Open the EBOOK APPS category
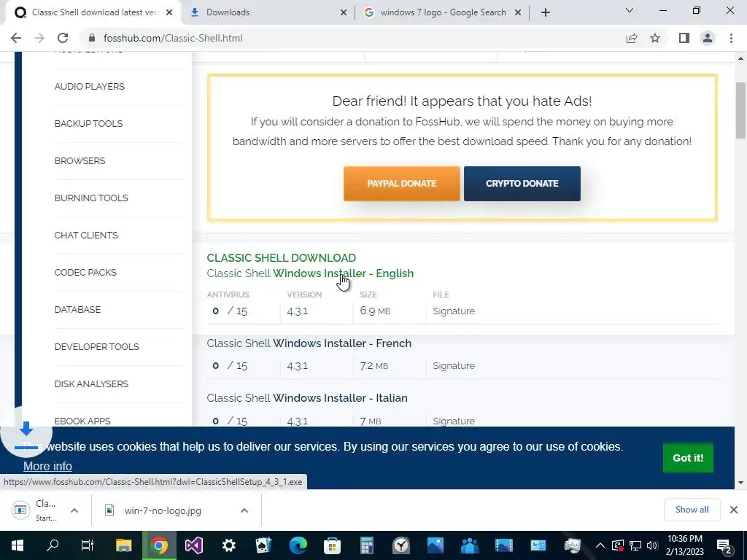Screen dimensions: 747x560 point(82,421)
